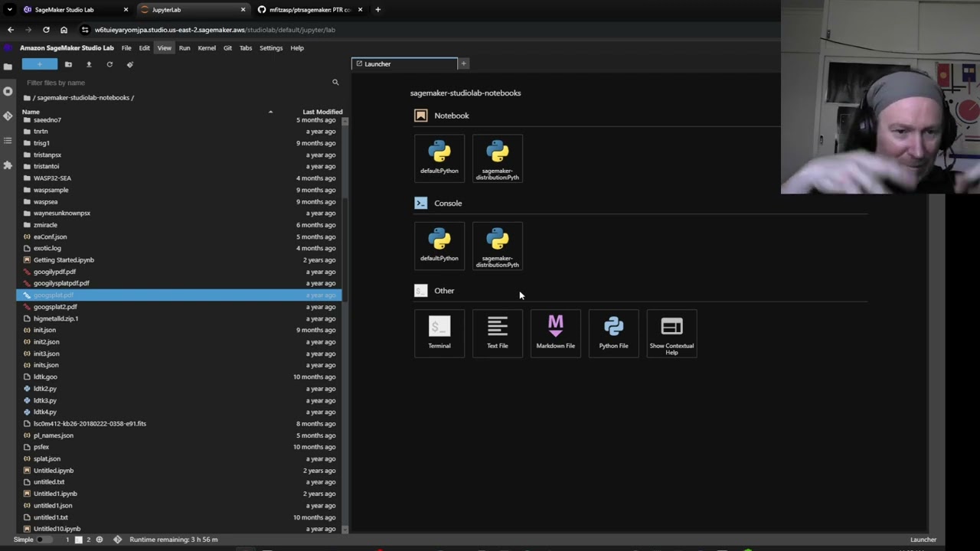The width and height of the screenshot is (980, 551).
Task: Open the File menu
Action: point(126,48)
